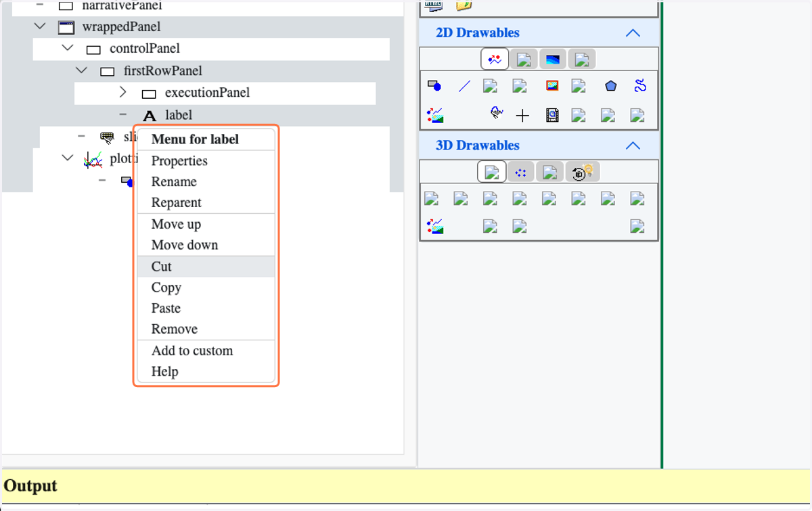Select the 2D Drawables set icon with picture
This screenshot has height=511, width=812.
click(x=435, y=115)
